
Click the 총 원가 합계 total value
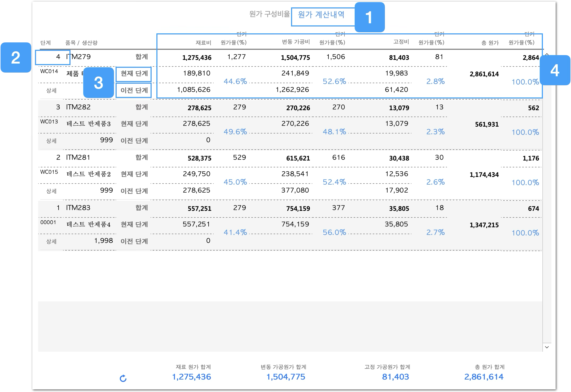click(x=484, y=377)
